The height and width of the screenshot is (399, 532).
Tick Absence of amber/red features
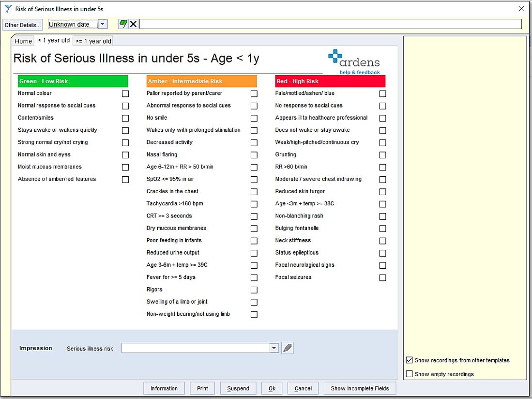coord(125,180)
